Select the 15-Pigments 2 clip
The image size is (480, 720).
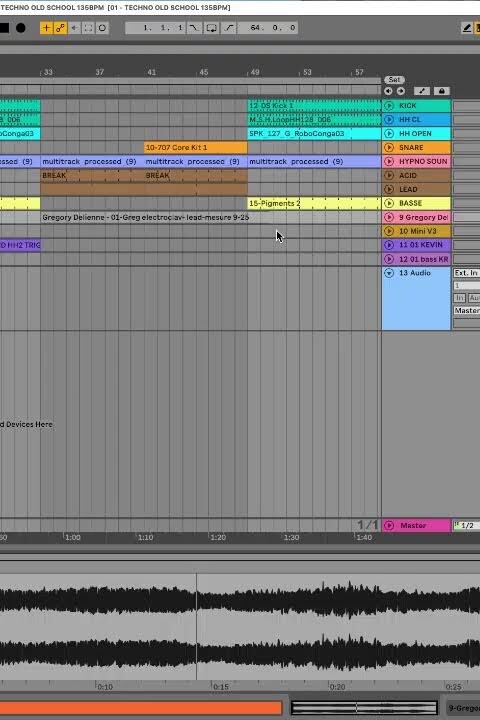click(314, 203)
